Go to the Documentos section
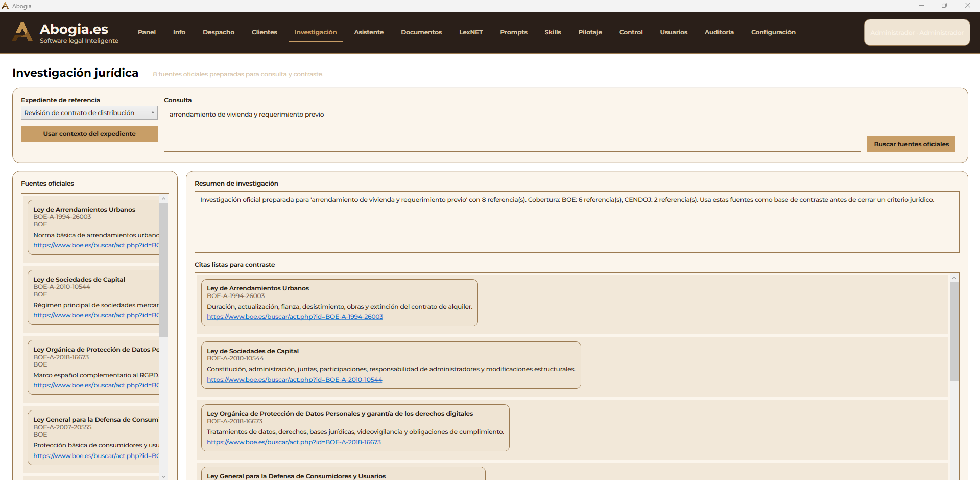980x480 pixels. 421,32
